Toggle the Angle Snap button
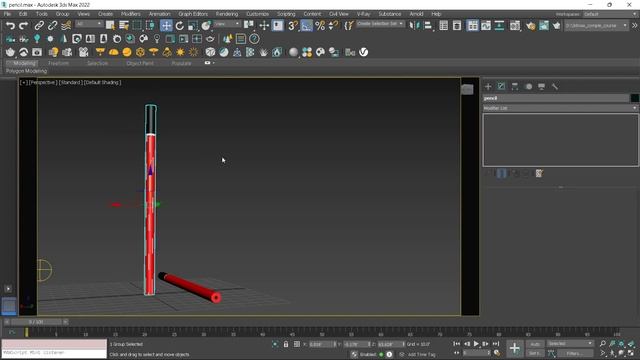This screenshot has width=640, height=360. point(306,26)
